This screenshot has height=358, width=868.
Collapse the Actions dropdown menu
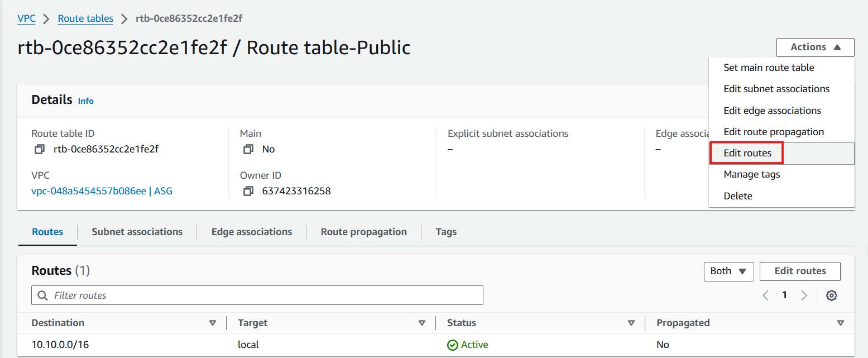coord(814,47)
